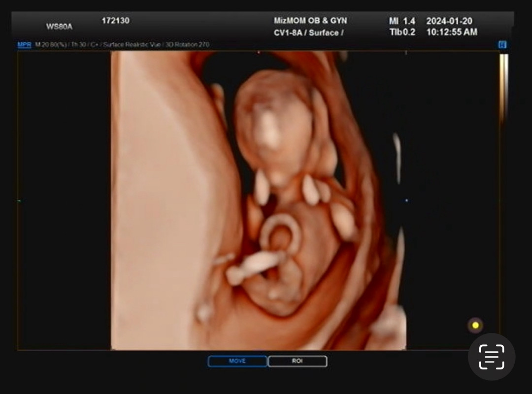Click the time 10:12:55 AM
The height and width of the screenshot is (394, 532).
tap(451, 33)
